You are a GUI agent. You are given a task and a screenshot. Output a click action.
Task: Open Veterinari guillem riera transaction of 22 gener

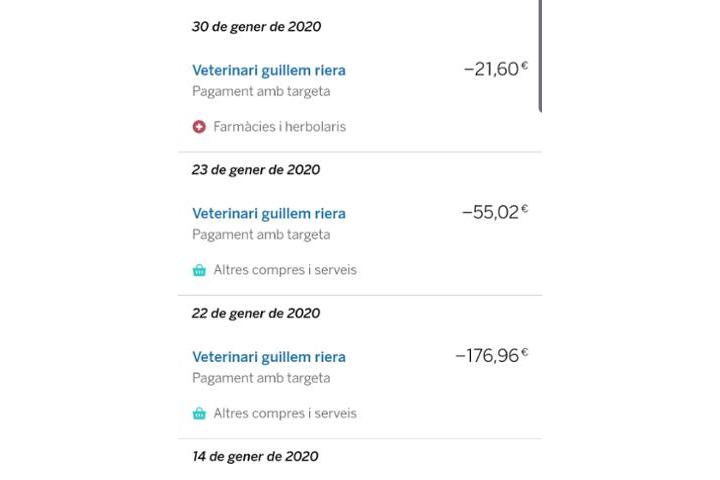(268, 356)
